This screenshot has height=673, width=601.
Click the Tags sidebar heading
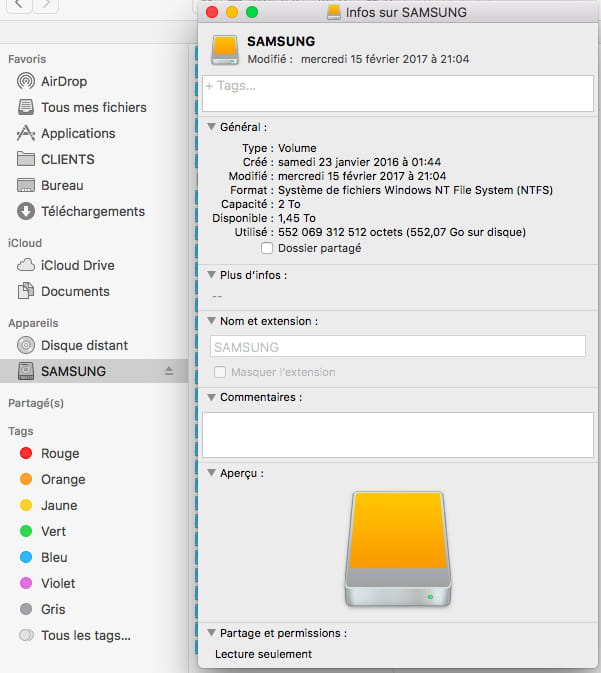[21, 431]
